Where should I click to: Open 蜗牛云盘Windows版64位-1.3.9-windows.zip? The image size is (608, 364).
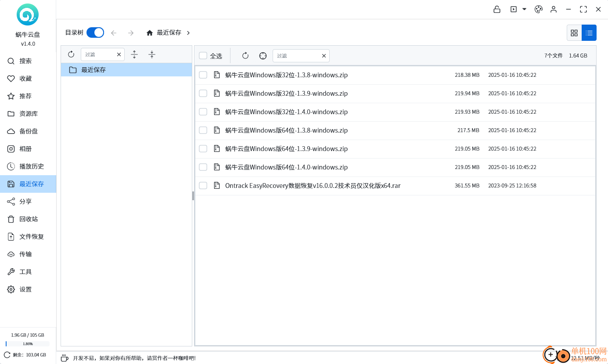pyautogui.click(x=286, y=149)
